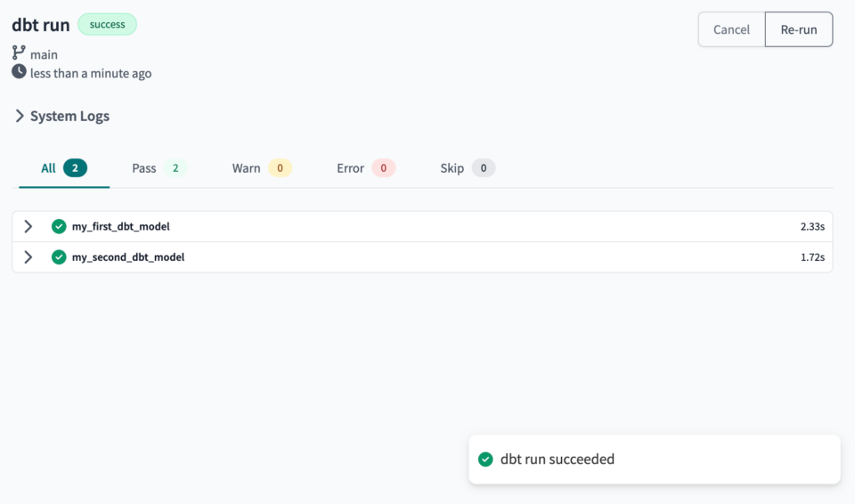Switch to the Pass tab
Image resolution: width=855 pixels, height=504 pixels.
[x=159, y=168]
